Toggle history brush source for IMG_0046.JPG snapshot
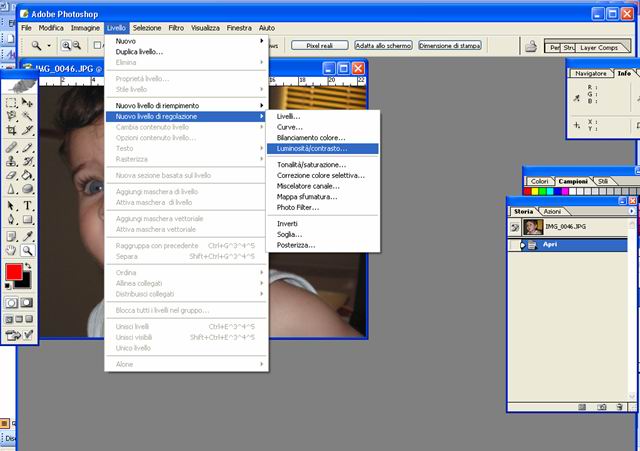The image size is (640, 451). [x=516, y=227]
